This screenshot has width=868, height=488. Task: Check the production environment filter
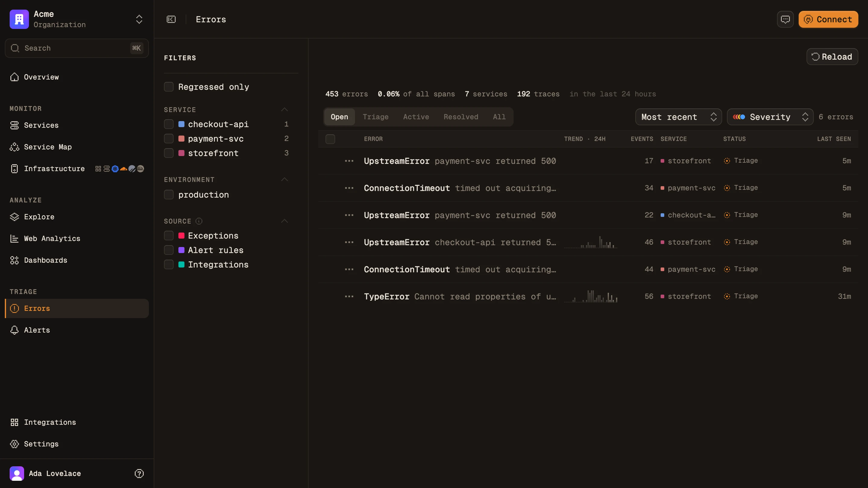[x=169, y=195]
